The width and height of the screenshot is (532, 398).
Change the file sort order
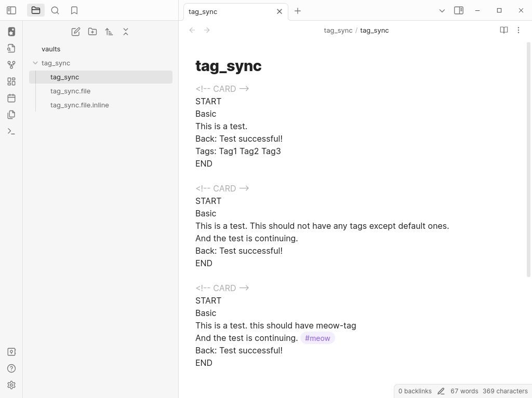[x=109, y=32]
